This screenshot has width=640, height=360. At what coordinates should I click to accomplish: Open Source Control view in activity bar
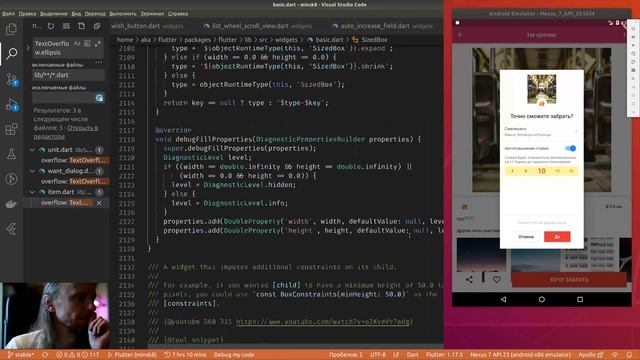point(11,79)
